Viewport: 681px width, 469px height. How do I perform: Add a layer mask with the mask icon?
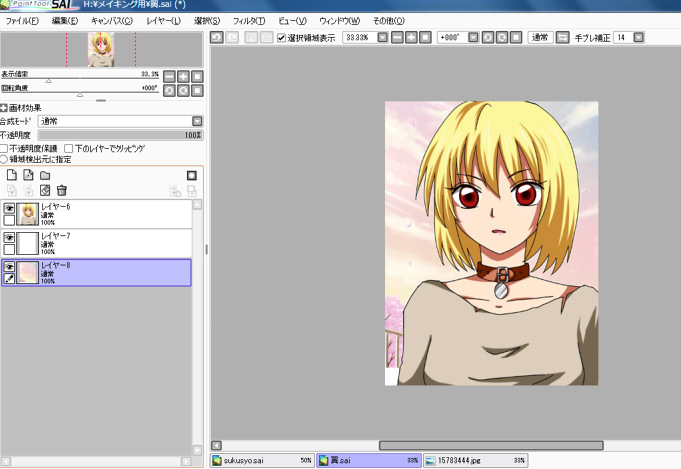pos(192,175)
